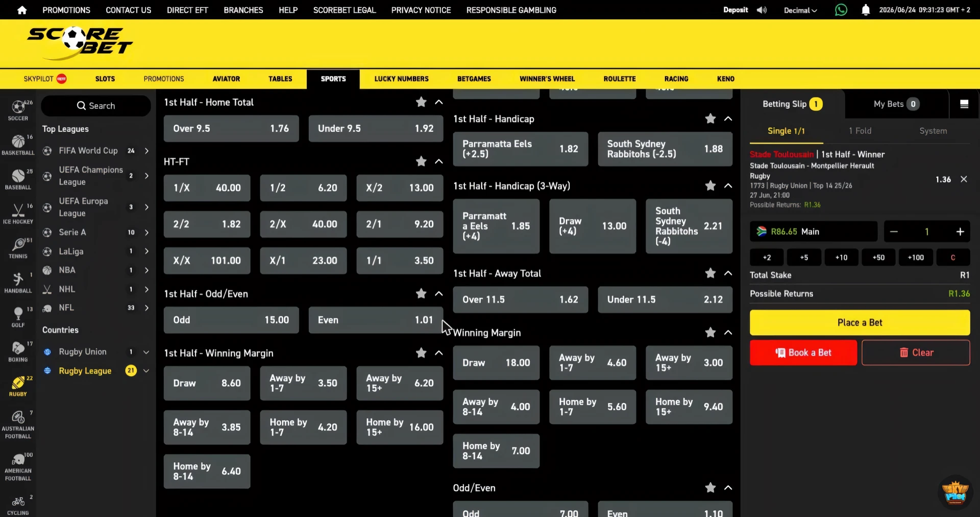
Task: Favorite the 1st Half - Odd/Even market
Action: point(421,294)
